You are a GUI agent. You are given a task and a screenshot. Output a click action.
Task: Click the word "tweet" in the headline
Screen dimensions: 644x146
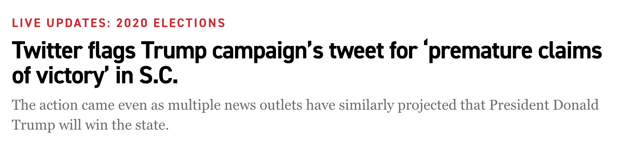point(357,52)
